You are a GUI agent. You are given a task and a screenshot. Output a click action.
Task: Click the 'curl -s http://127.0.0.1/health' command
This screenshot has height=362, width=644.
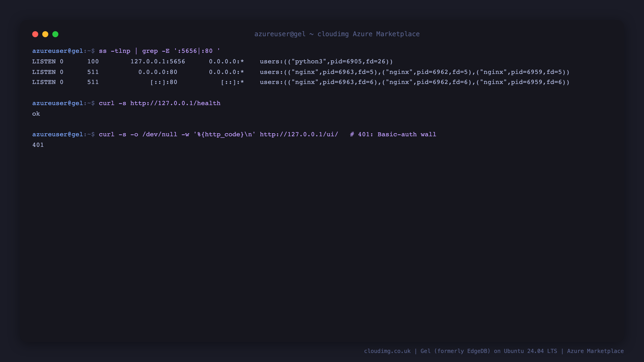(x=159, y=103)
